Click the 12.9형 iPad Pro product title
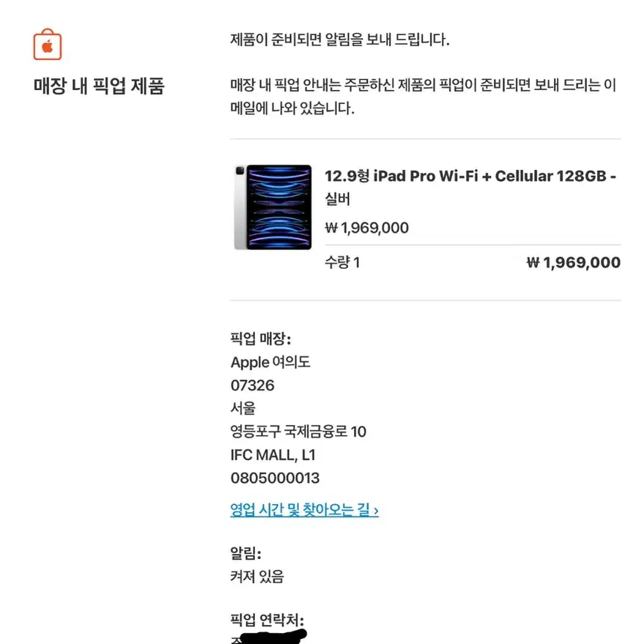 (x=470, y=187)
